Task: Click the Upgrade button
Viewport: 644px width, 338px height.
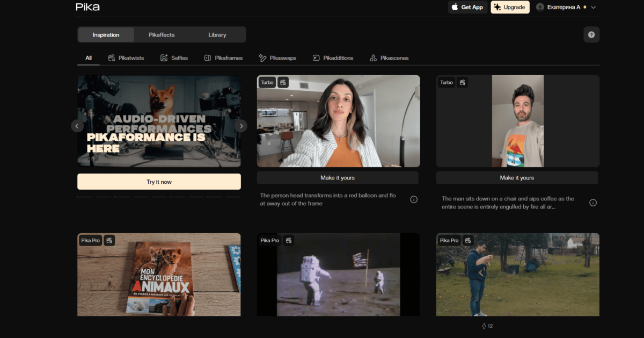Action: (510, 7)
